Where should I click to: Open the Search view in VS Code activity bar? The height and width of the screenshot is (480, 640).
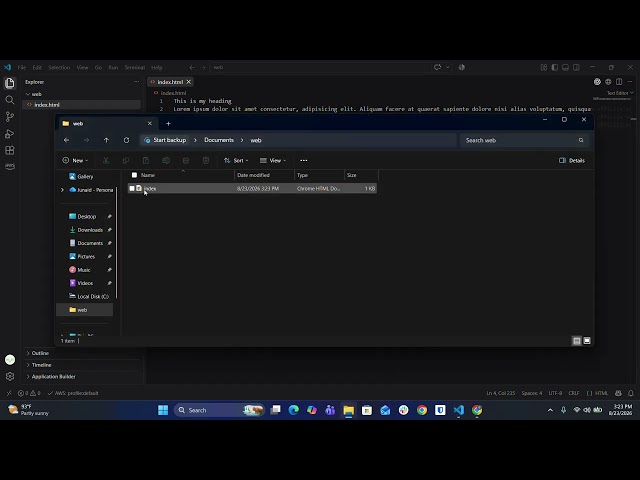coord(10,100)
